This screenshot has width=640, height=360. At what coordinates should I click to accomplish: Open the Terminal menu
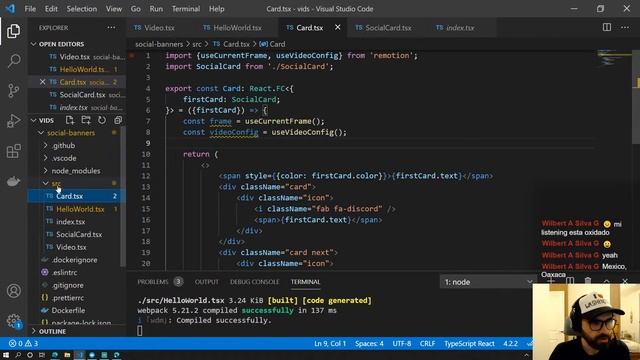pyautogui.click(x=186, y=9)
